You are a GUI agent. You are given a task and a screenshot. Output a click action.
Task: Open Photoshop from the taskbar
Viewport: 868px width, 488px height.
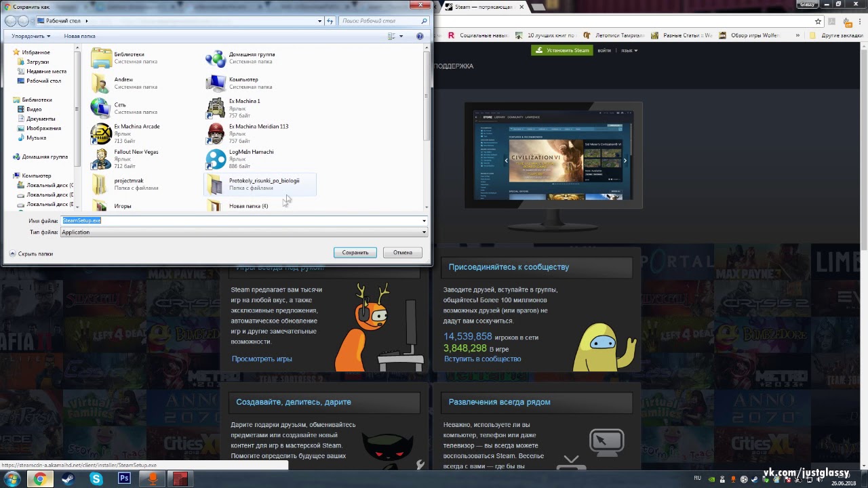pos(124,479)
